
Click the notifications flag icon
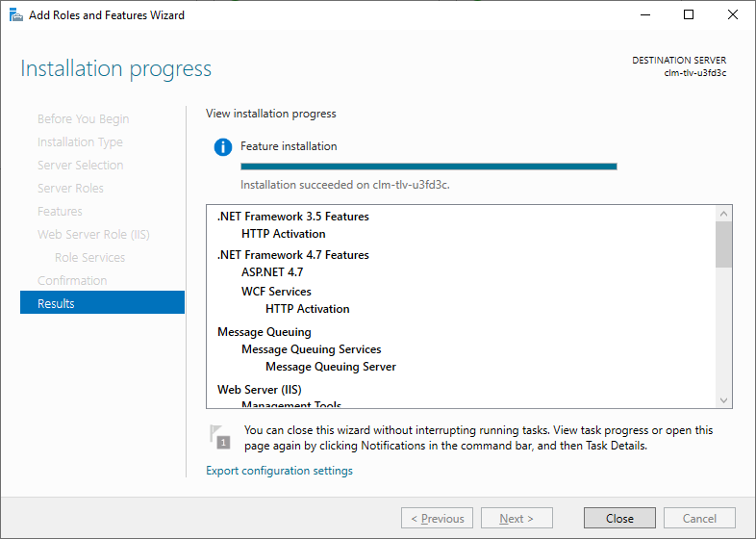click(x=220, y=437)
